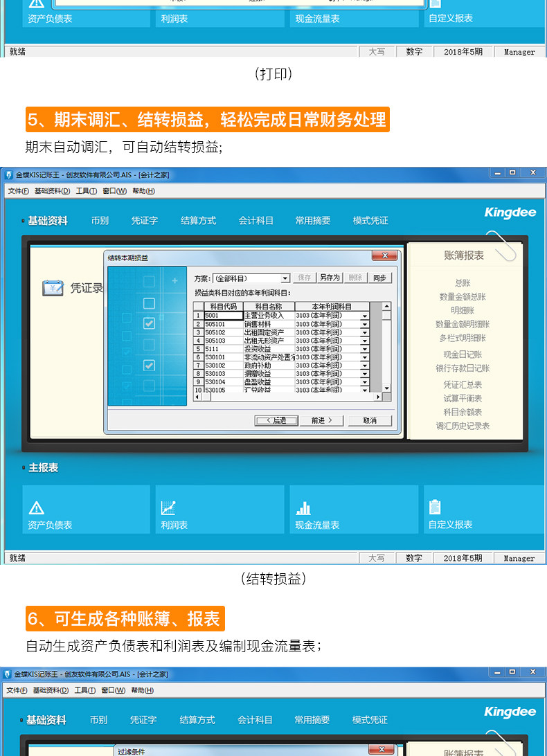Expand 本年利润科目 dropdown for row 530103
Image resolution: width=547 pixels, height=756 pixels.
click(365, 374)
